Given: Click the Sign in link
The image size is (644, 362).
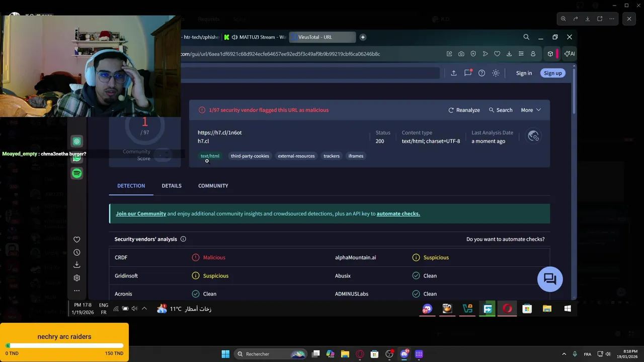Looking at the screenshot, I should pyautogui.click(x=524, y=73).
